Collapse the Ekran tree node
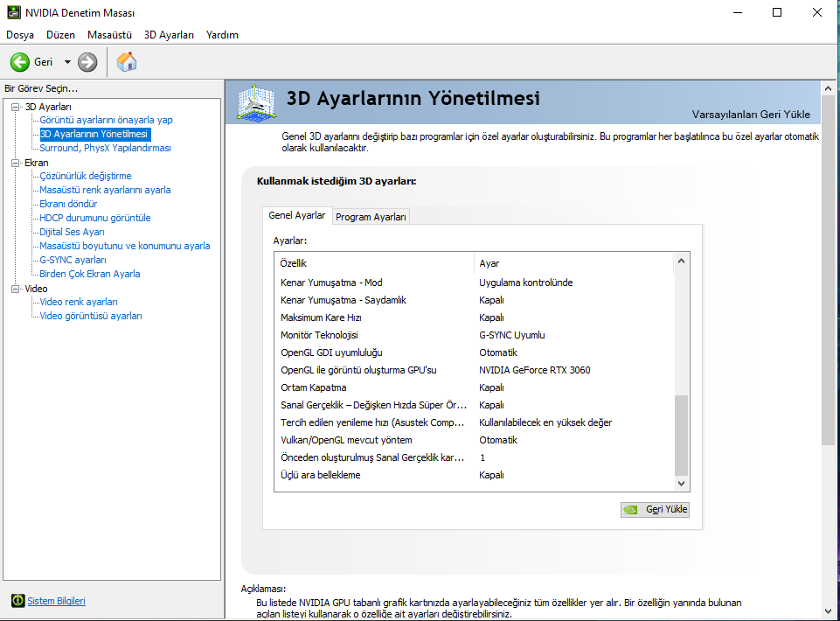840x621 pixels. click(16, 163)
